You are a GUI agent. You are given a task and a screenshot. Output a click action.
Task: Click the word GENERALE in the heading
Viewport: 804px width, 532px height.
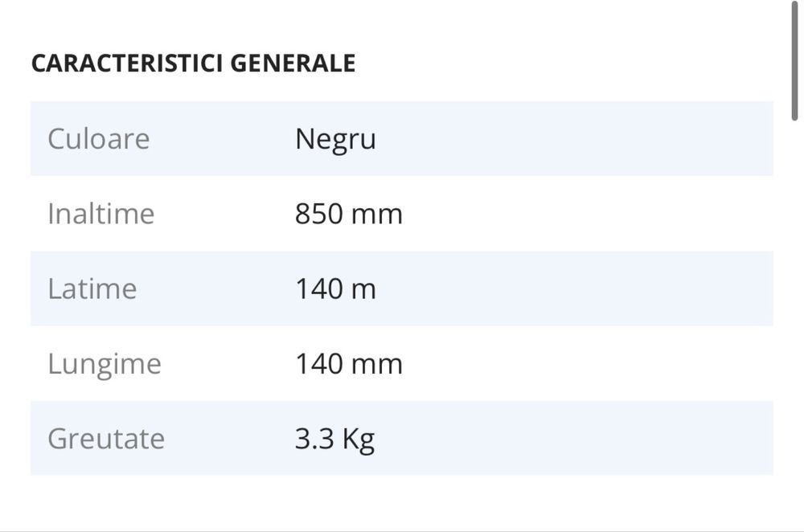point(293,63)
